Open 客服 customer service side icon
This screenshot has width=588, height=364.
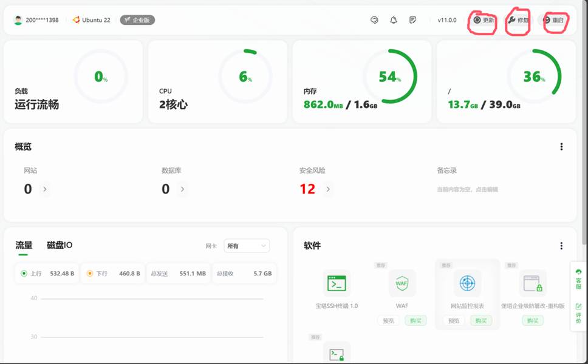[578, 278]
